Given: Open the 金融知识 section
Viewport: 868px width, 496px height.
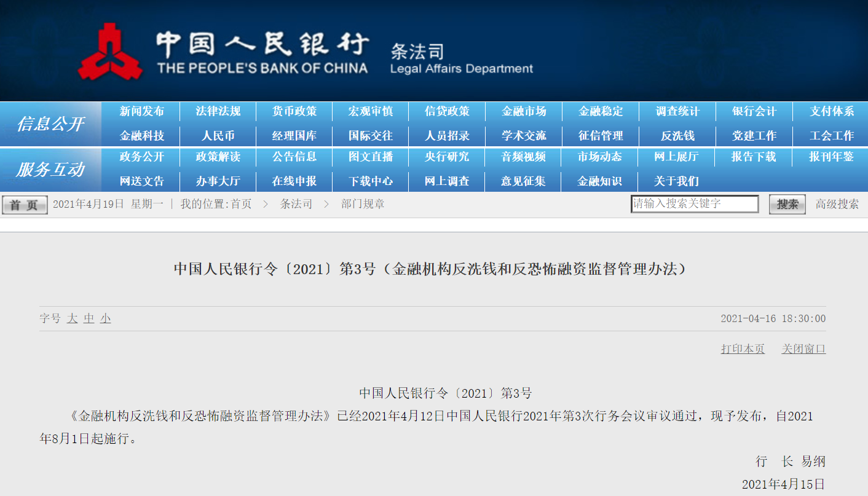Looking at the screenshot, I should 599,181.
